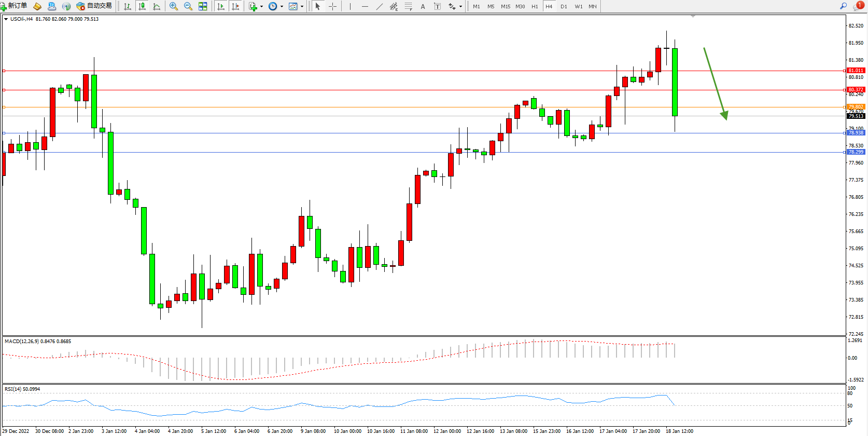This screenshot has width=868, height=436.
Task: Zoom in on the chart
Action: point(174,6)
